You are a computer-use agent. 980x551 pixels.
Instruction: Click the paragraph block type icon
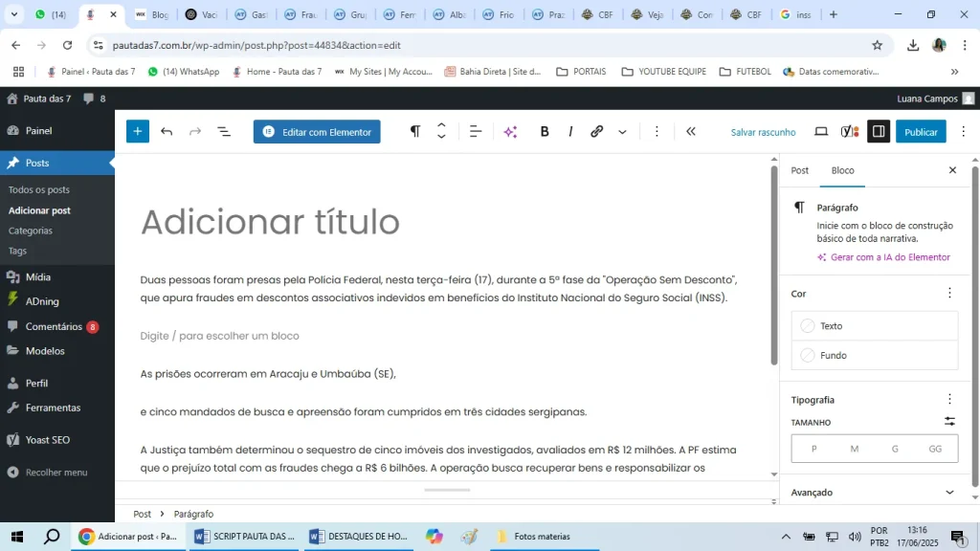coord(415,131)
